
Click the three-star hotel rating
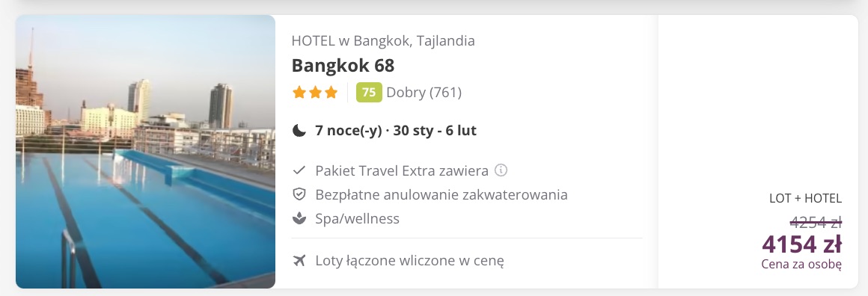coord(315,93)
